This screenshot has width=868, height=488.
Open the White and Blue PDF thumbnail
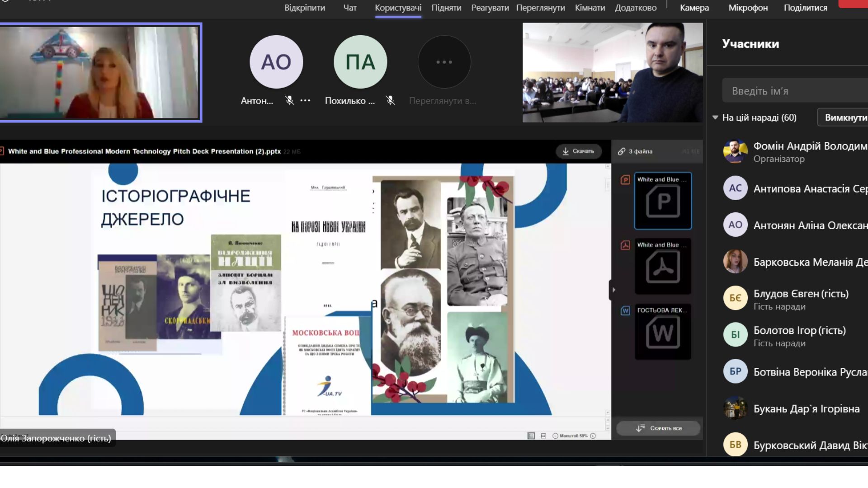[x=663, y=267]
